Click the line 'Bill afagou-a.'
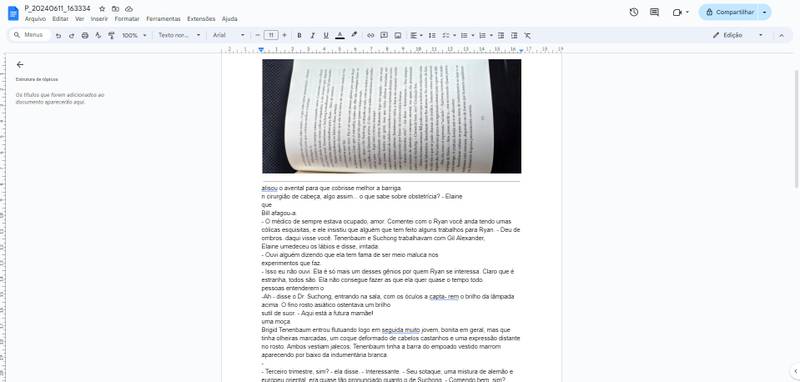The width and height of the screenshot is (800, 382). coord(279,213)
